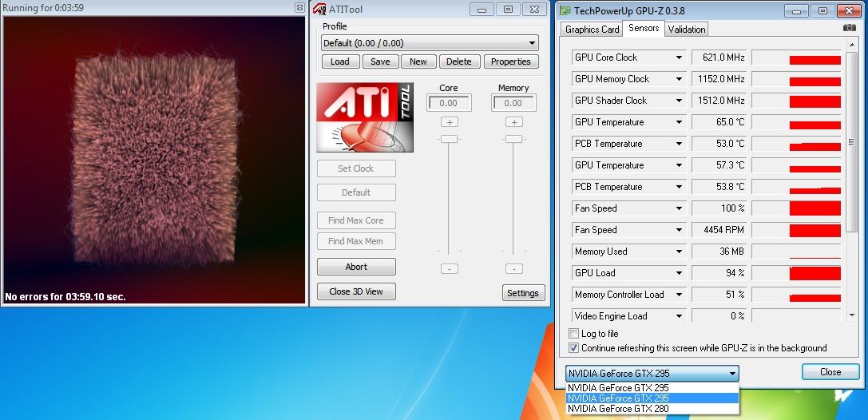Click the Set Clock button
This screenshot has height=420, width=868.
click(356, 168)
